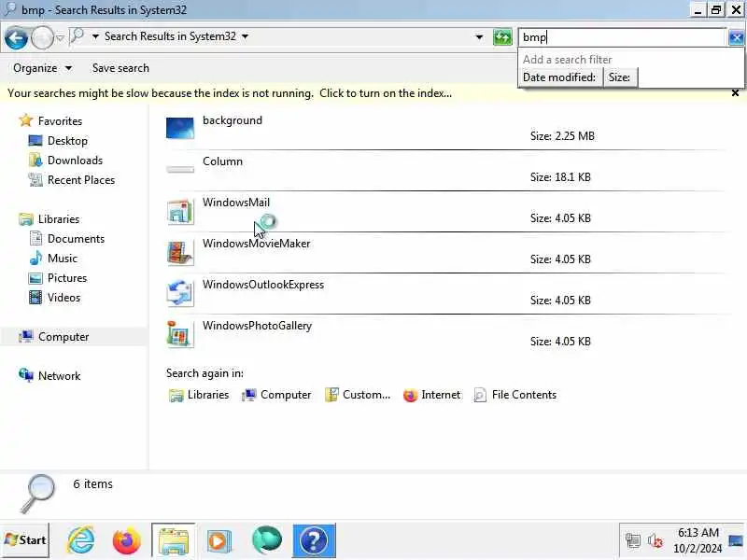Viewport: 747px width, 560px height.
Task: Open the clock showing 6:13 AM
Action: click(698, 540)
